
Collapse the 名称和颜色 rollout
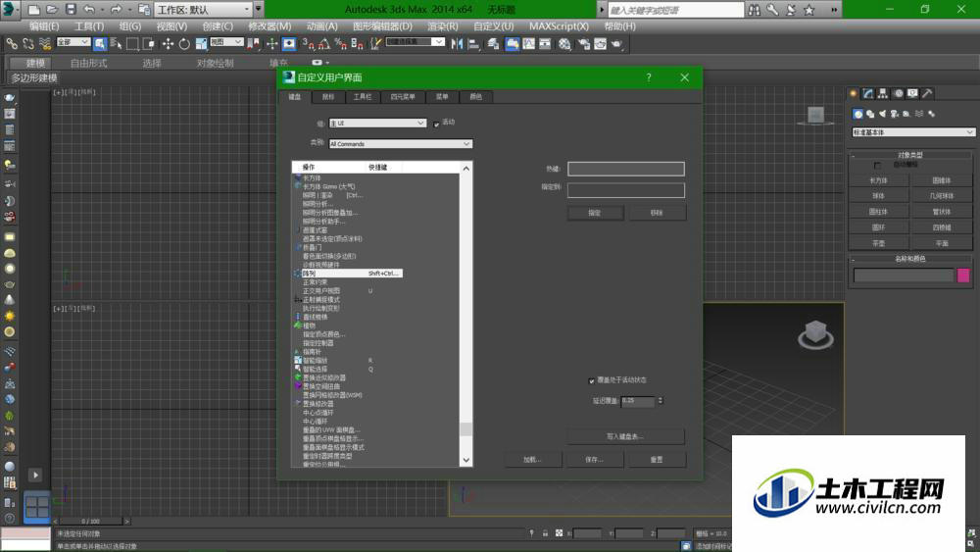(x=910, y=259)
